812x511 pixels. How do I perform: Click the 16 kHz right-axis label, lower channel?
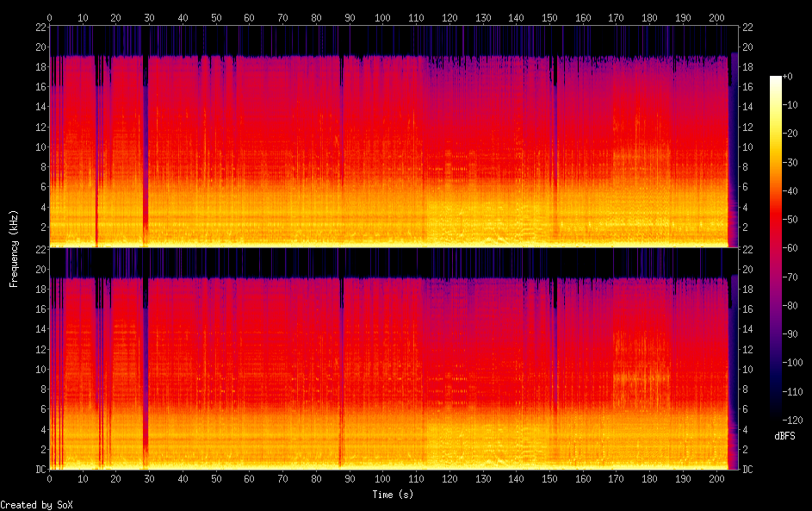748,308
